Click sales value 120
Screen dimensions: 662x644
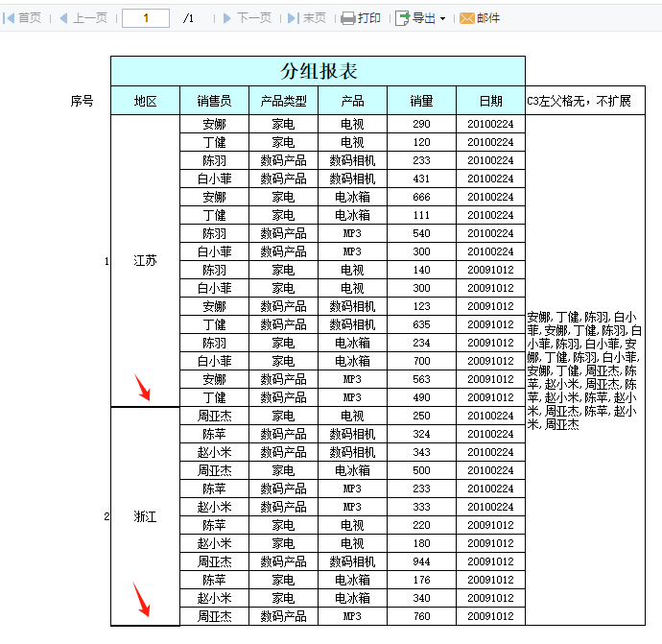[421, 142]
